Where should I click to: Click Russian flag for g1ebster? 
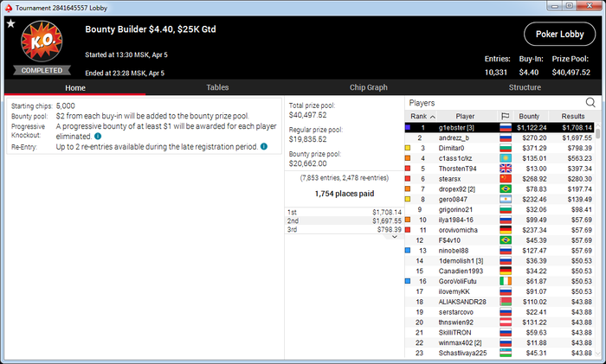pos(505,127)
